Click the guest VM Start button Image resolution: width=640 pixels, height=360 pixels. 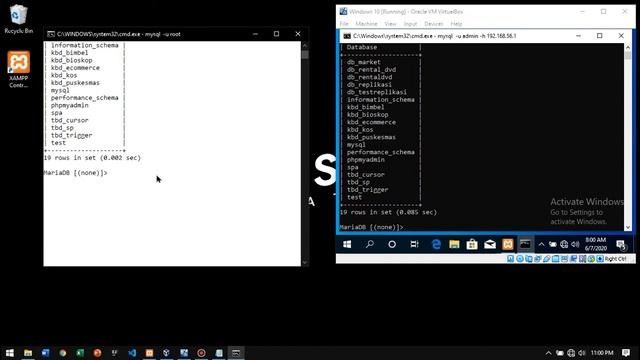tap(347, 244)
